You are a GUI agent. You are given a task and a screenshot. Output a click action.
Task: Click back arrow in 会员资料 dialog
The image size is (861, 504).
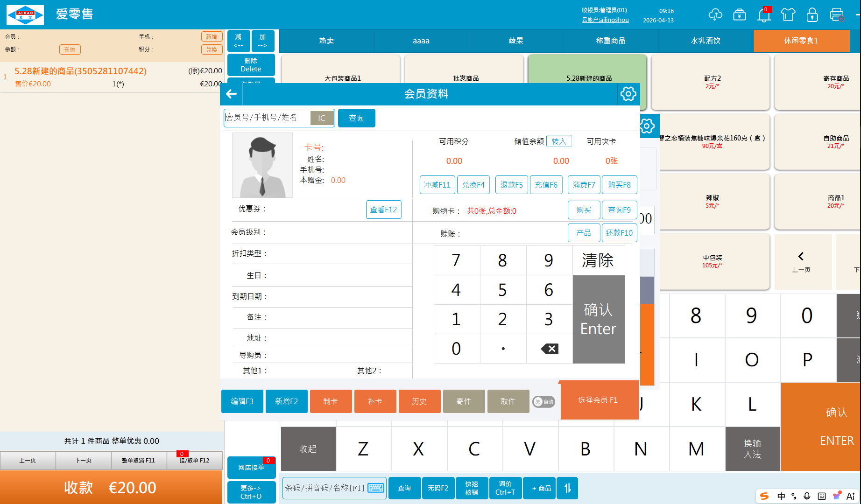pyautogui.click(x=231, y=94)
